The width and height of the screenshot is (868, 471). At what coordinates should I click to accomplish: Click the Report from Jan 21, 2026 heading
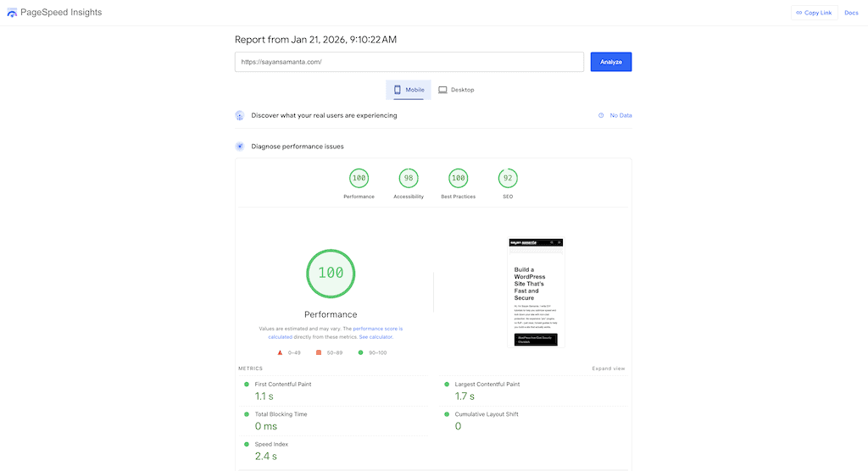(x=315, y=39)
